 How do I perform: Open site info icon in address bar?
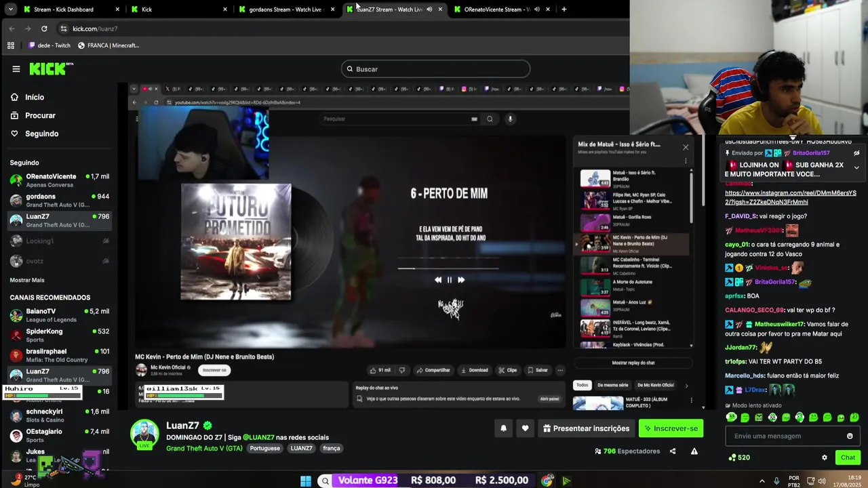64,28
